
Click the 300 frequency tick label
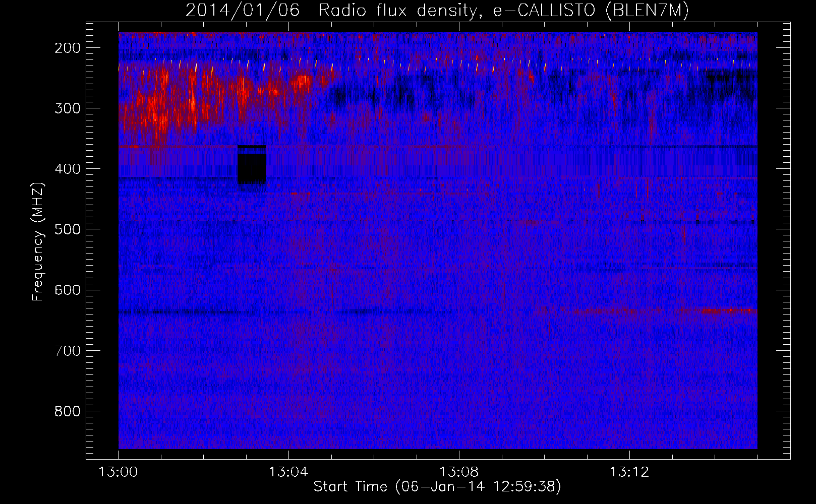pos(68,108)
